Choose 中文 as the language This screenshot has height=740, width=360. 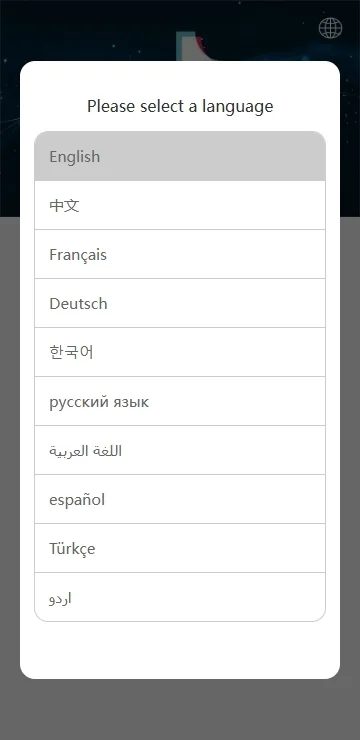coord(180,205)
